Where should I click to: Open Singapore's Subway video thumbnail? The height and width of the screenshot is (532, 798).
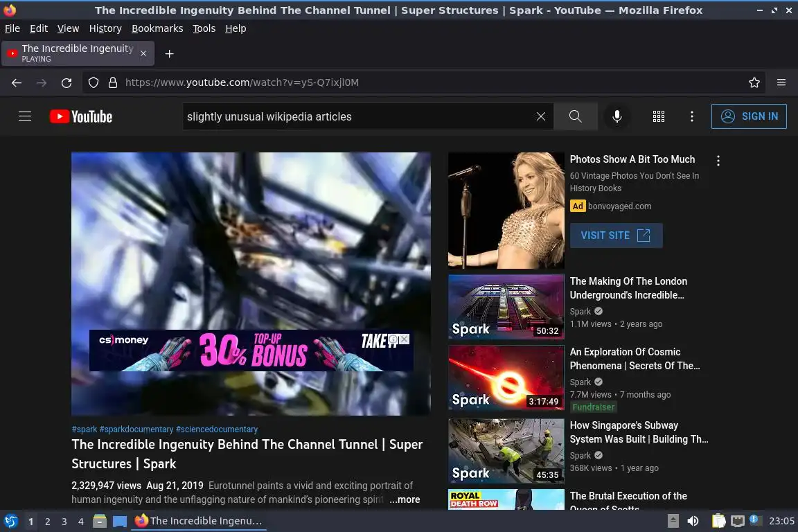pyautogui.click(x=506, y=451)
